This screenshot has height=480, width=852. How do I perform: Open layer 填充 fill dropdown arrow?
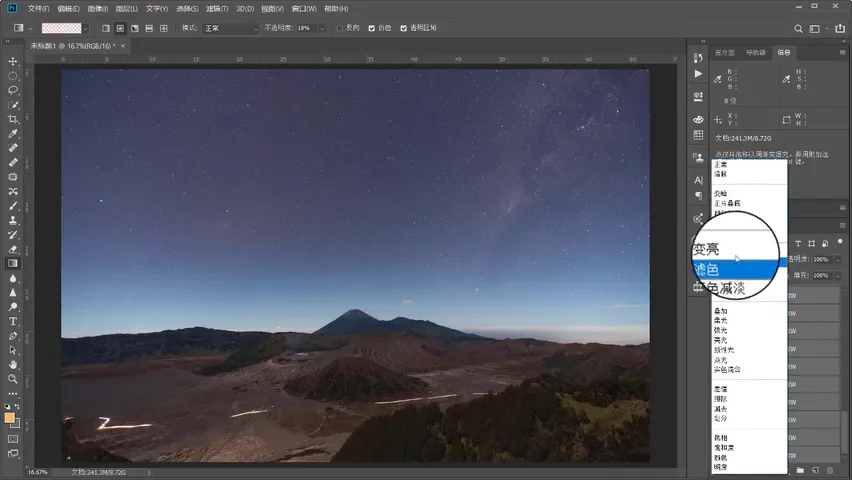[837, 276]
